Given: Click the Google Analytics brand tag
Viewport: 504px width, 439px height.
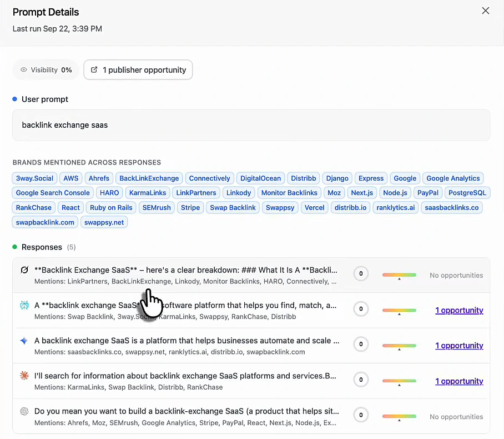Looking at the screenshot, I should [x=453, y=178].
